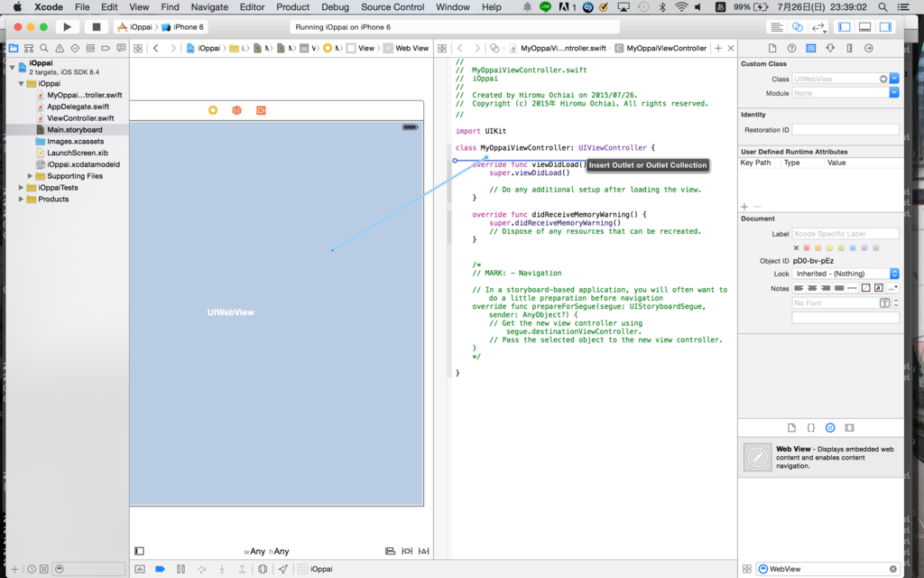Open the issue navigator warning icon

click(60, 49)
